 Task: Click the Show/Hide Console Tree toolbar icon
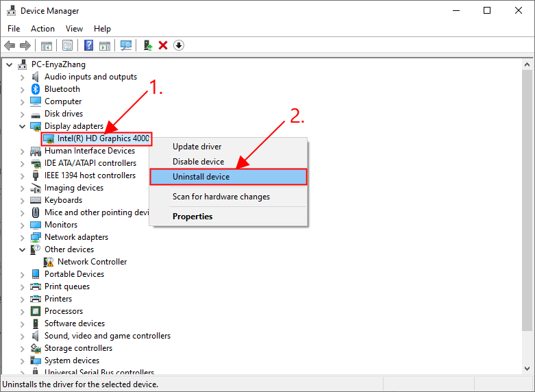pos(47,45)
